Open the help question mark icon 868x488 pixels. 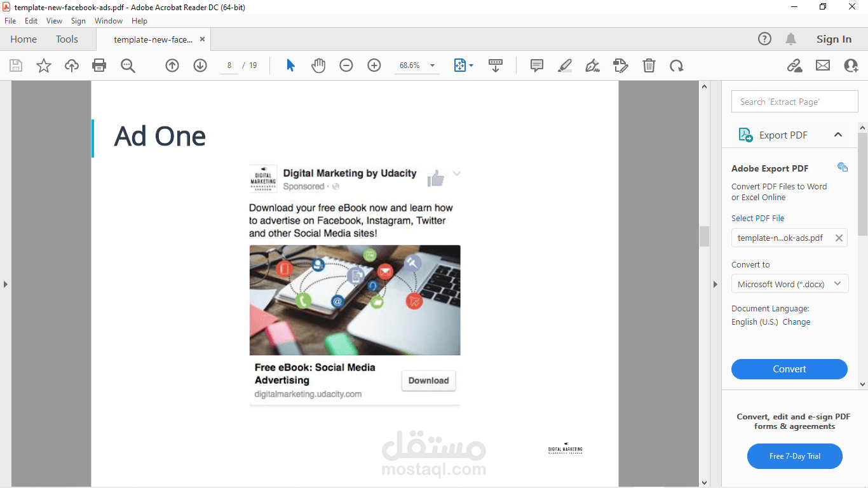click(765, 39)
